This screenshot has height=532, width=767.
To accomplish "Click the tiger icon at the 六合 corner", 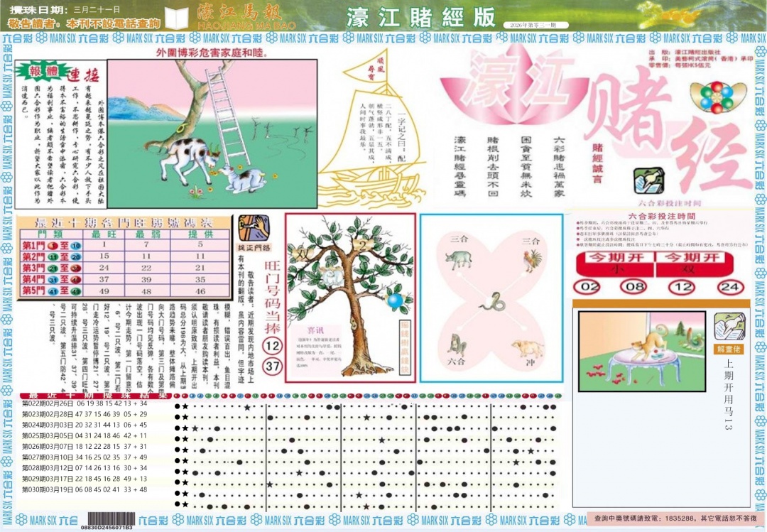I will [x=457, y=344].
